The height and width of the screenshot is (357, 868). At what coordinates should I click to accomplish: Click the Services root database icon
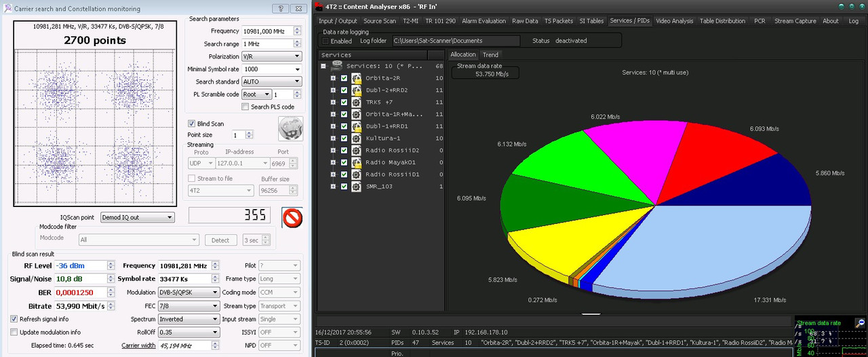click(x=337, y=66)
